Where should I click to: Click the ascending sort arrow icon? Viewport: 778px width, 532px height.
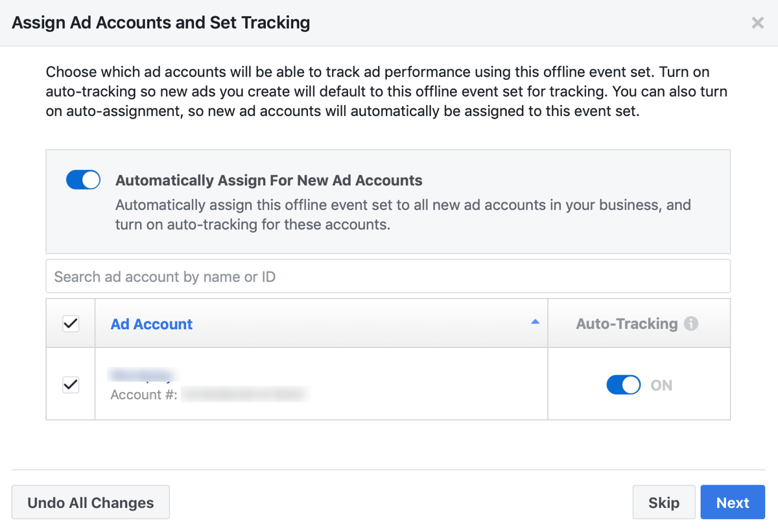[x=535, y=322]
